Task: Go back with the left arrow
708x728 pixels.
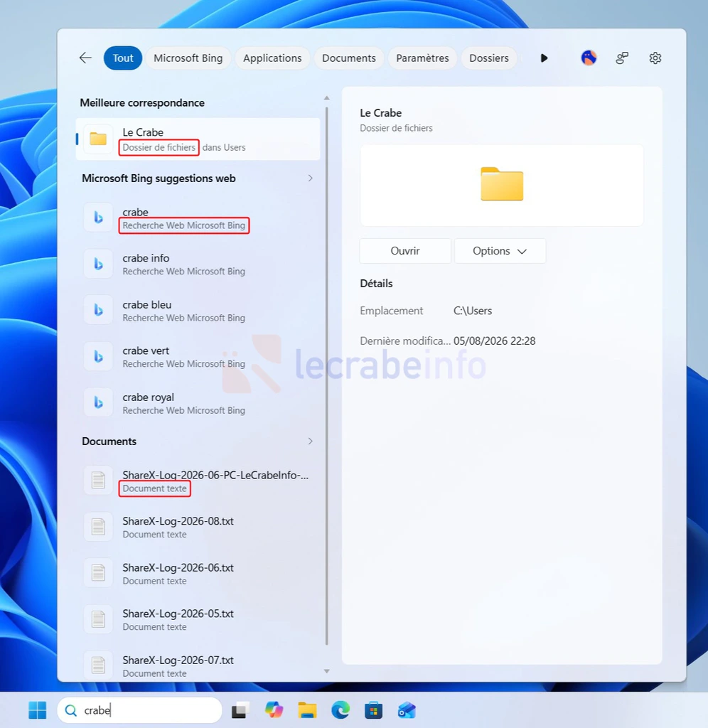Action: tap(85, 58)
